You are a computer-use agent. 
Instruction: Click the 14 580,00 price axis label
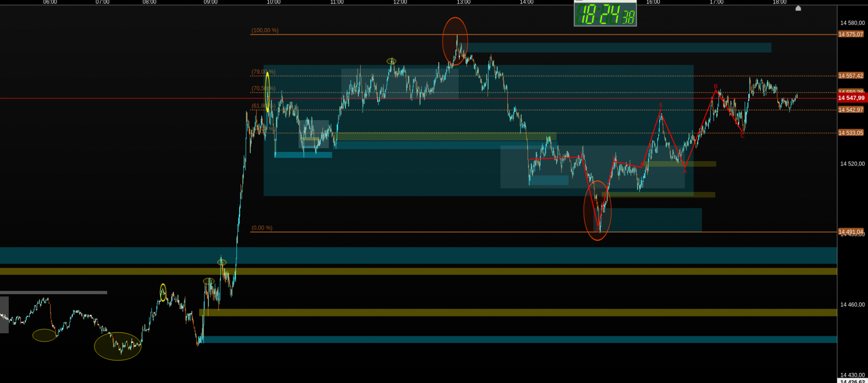click(x=853, y=23)
